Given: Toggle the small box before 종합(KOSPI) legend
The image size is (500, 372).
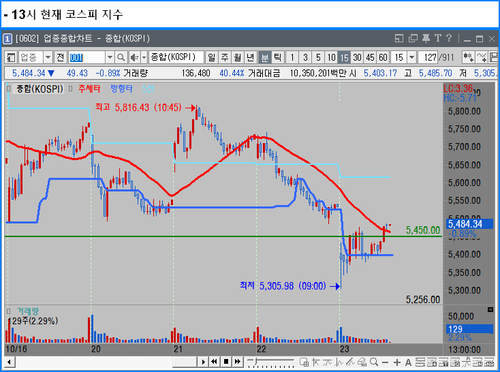Looking at the screenshot, I should click(x=9, y=89).
